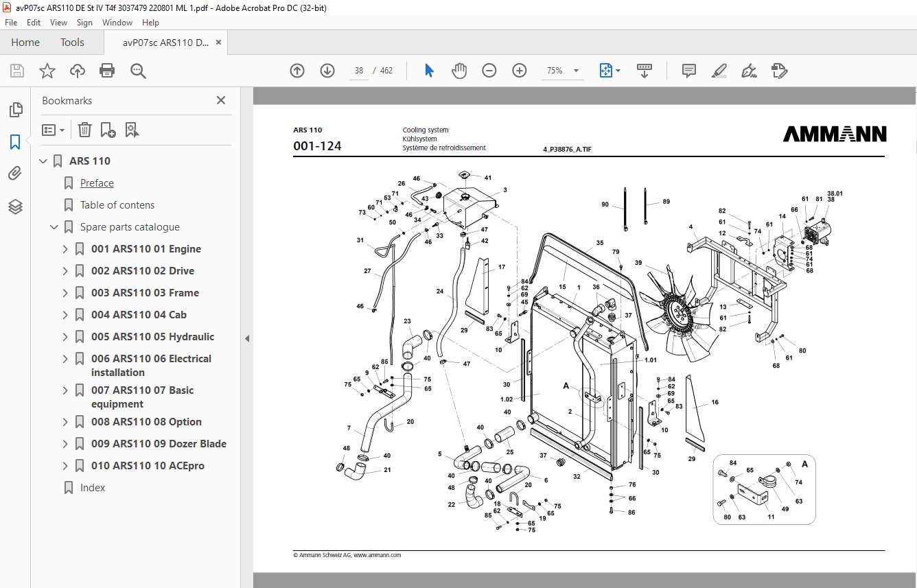The image size is (917, 588).
Task: Click the Sign document pen icon
Action: click(749, 71)
